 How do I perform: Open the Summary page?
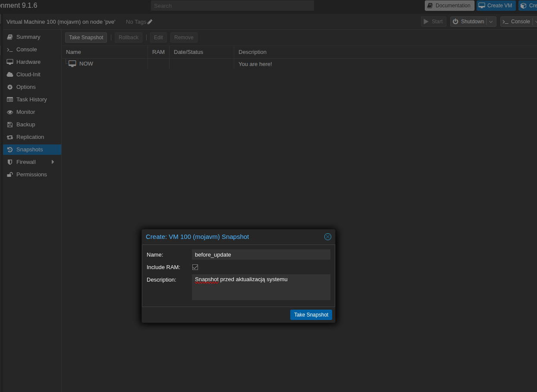[28, 37]
